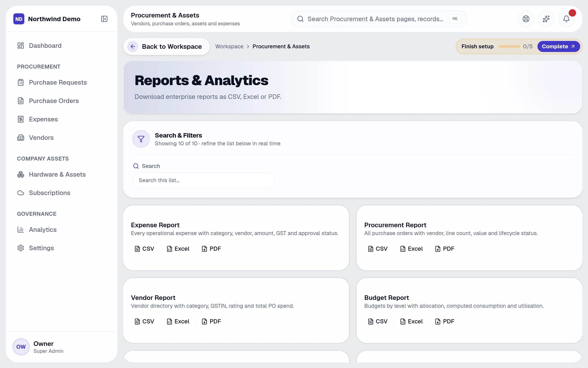Download Budget Report as Excel

pos(411,322)
